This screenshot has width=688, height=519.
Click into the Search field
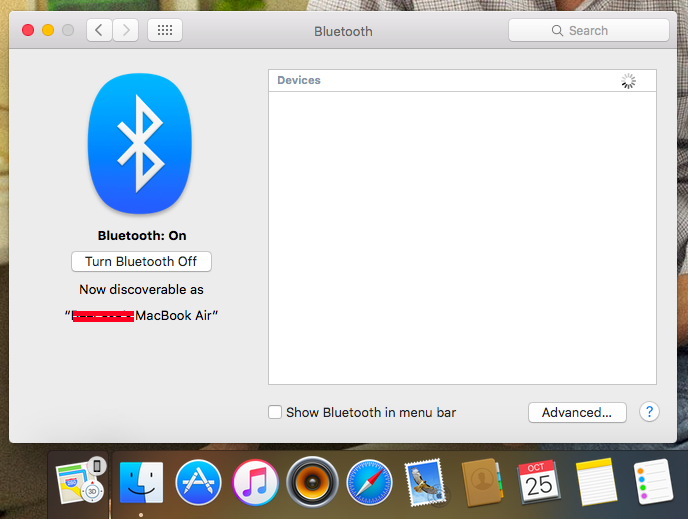(589, 30)
